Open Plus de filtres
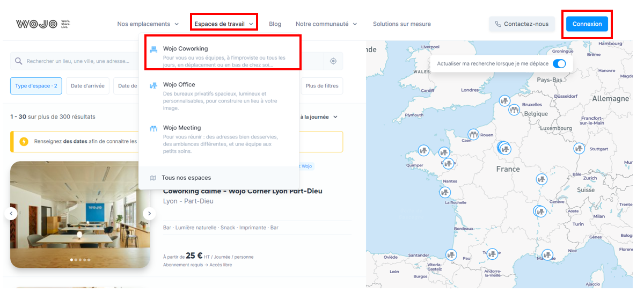 (322, 86)
